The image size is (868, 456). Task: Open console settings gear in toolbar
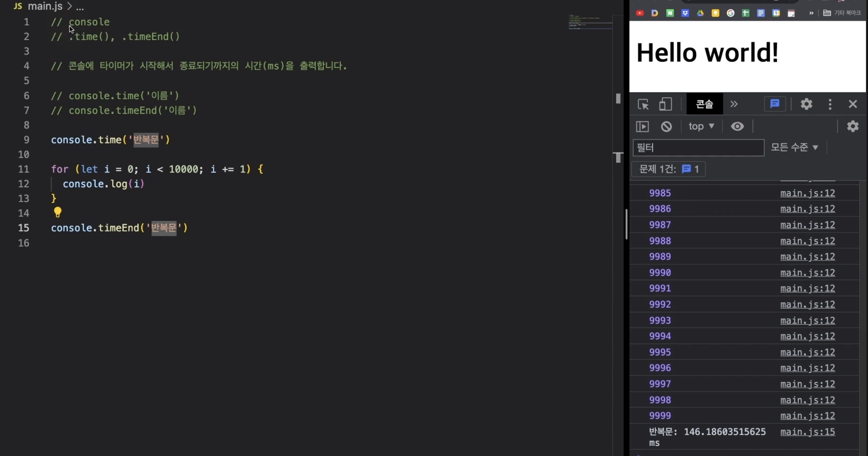[x=853, y=126]
